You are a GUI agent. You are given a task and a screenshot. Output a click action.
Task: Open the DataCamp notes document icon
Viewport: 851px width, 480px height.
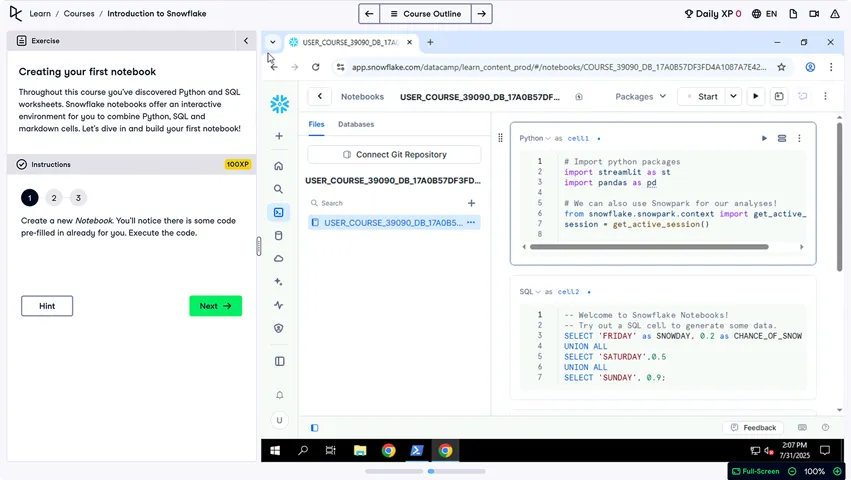(793, 14)
